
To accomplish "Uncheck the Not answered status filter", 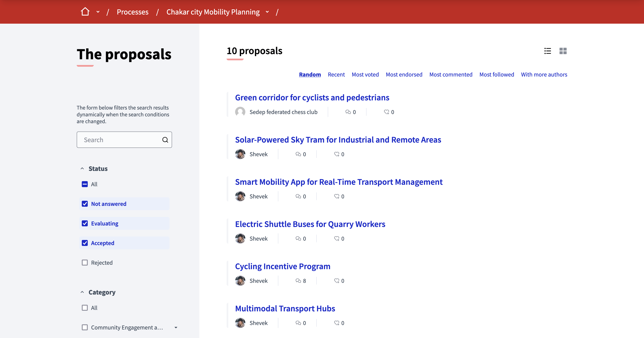I will (85, 204).
